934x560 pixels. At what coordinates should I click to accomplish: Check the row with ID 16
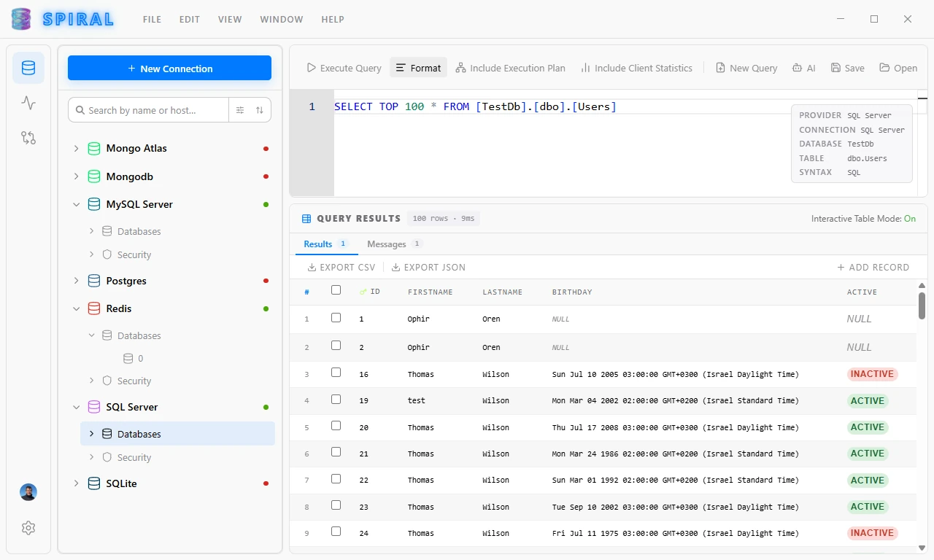[x=336, y=373]
